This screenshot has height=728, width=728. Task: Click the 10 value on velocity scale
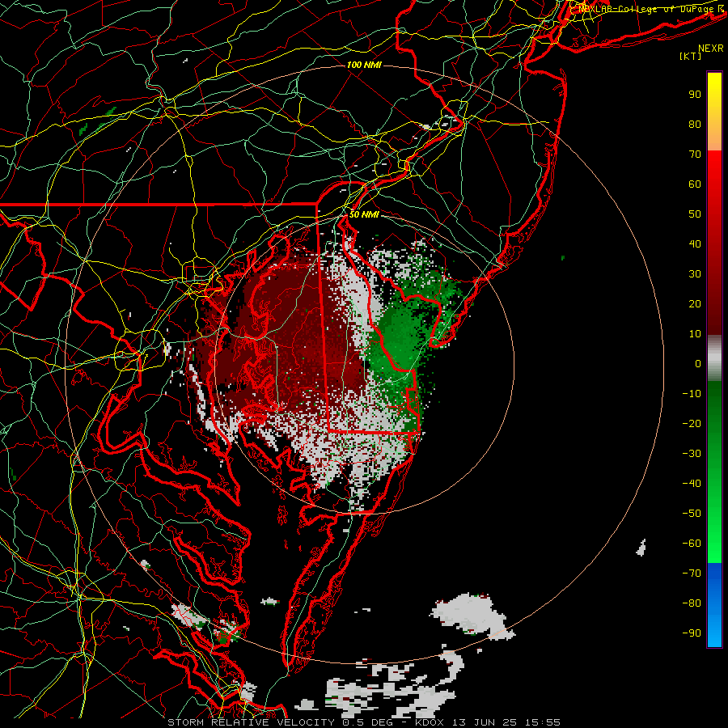695,334
